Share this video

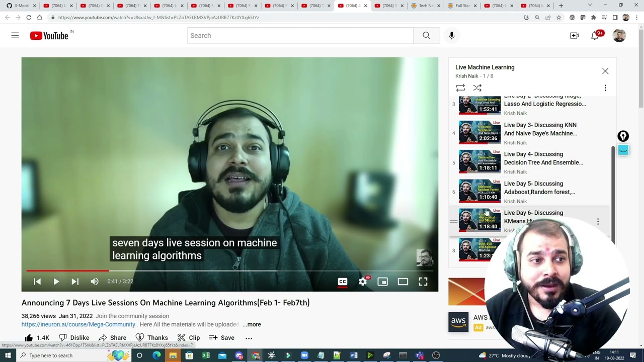[112, 338]
